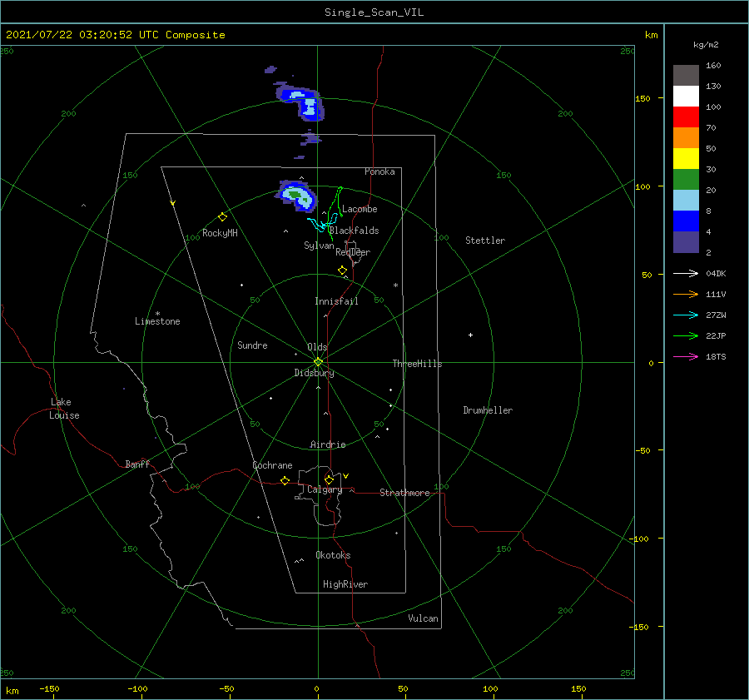The image size is (749, 700).
Task: Click the 2021/07/22 03:20:52 UTC Composite timestamp
Action: 115,35
